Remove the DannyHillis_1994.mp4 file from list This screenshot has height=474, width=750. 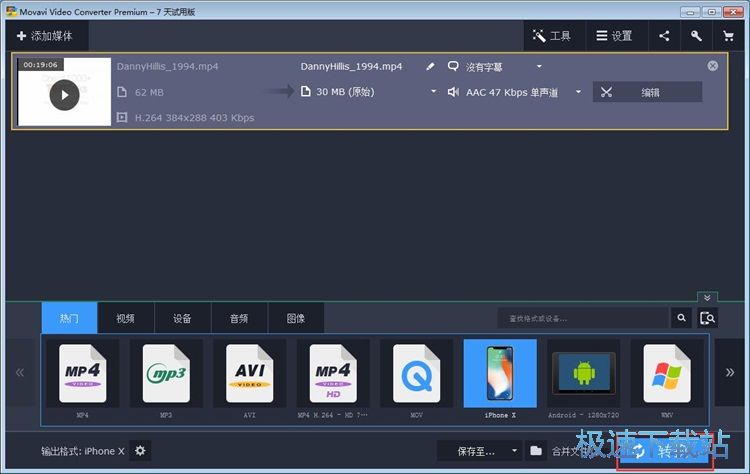713,66
